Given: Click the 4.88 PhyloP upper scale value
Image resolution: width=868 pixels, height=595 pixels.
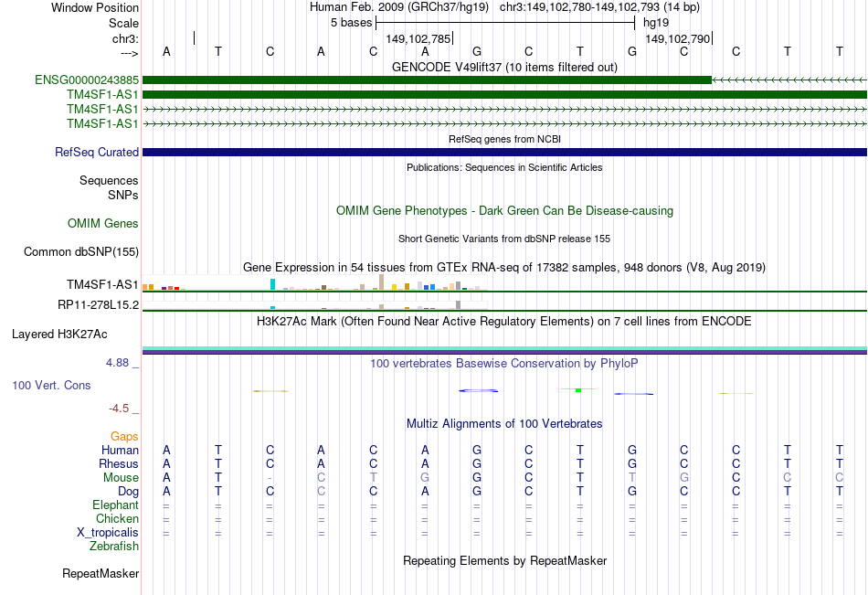Looking at the screenshot, I should click(117, 363).
